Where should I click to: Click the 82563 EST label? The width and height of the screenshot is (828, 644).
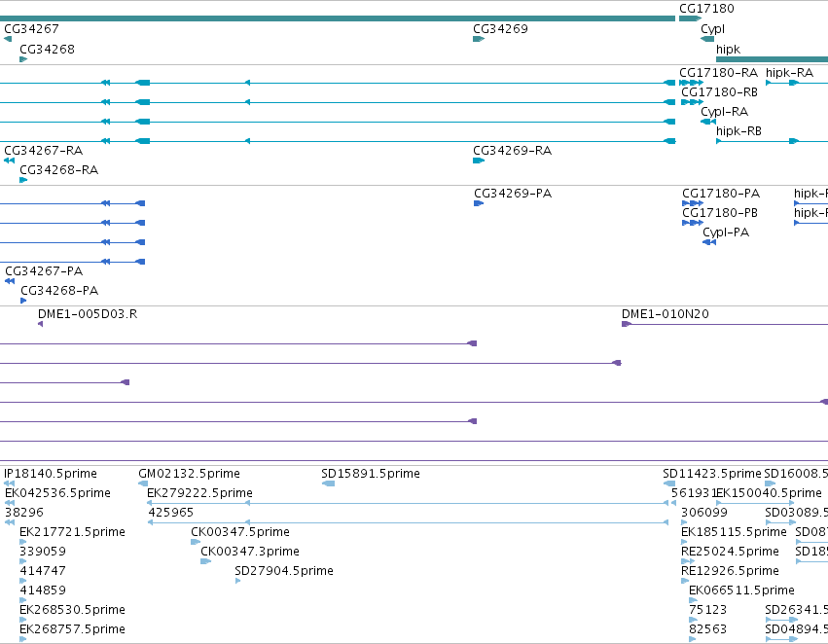[x=707, y=629]
